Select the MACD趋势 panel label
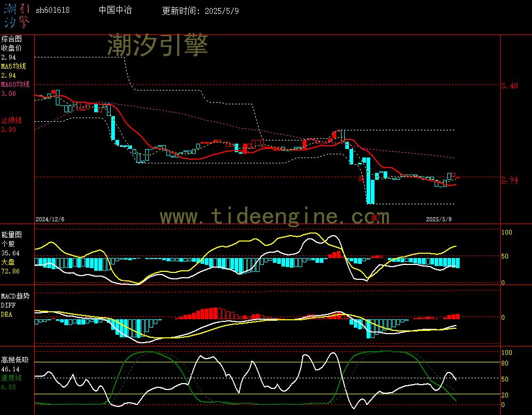The image size is (532, 415). (15, 296)
